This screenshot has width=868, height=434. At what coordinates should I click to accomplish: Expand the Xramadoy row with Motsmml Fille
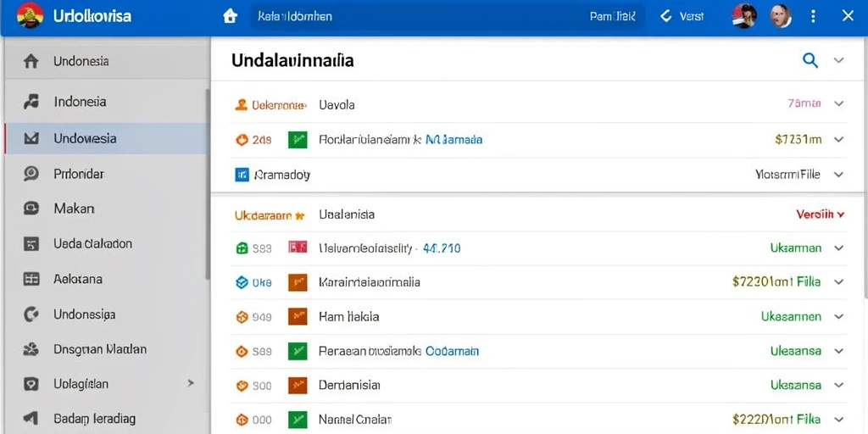coord(838,175)
